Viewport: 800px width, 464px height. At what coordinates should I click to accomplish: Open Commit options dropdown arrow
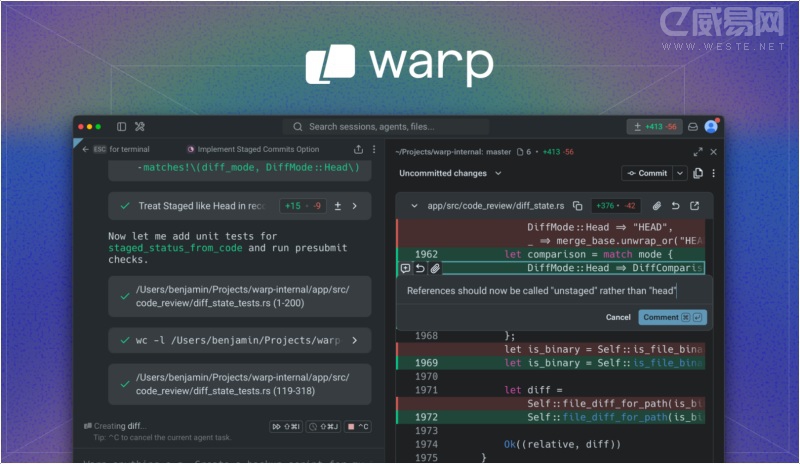[x=680, y=173]
